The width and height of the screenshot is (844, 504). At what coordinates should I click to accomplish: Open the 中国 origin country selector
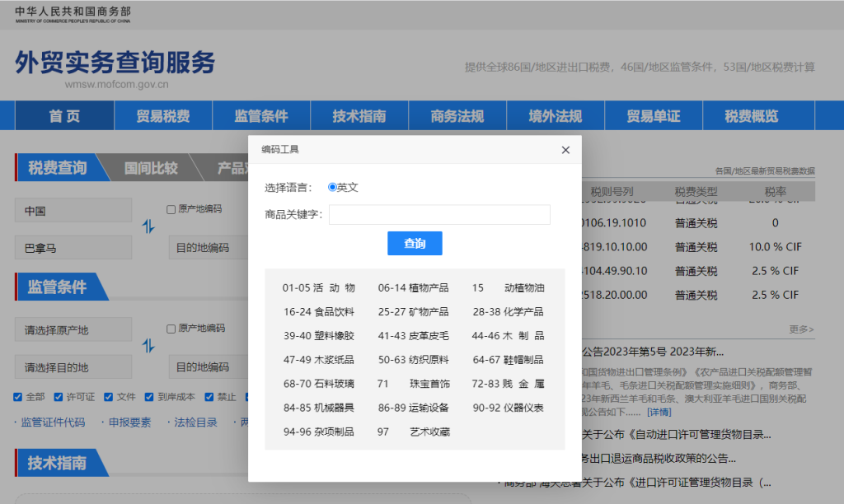tap(73, 210)
